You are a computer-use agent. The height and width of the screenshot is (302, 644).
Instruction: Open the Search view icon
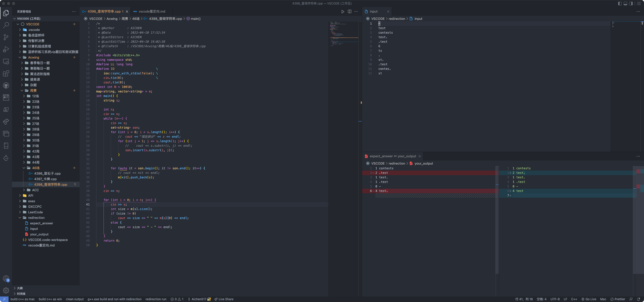tap(6, 25)
